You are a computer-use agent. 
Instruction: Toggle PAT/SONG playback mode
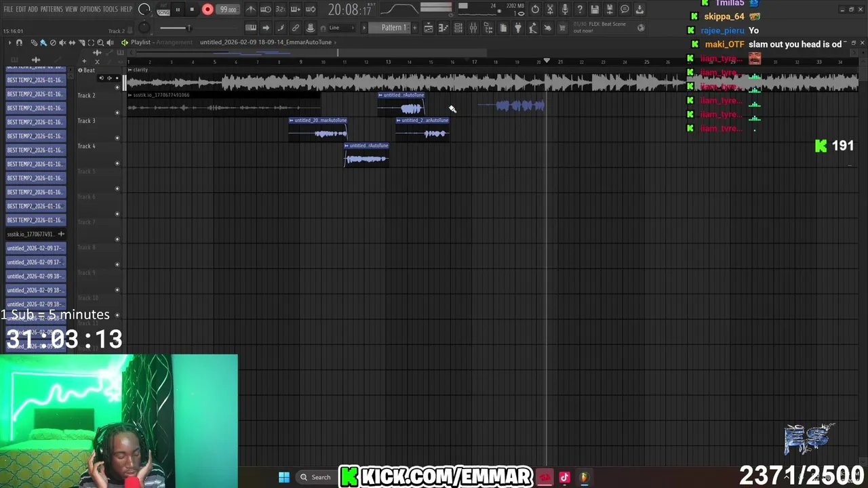click(x=163, y=9)
